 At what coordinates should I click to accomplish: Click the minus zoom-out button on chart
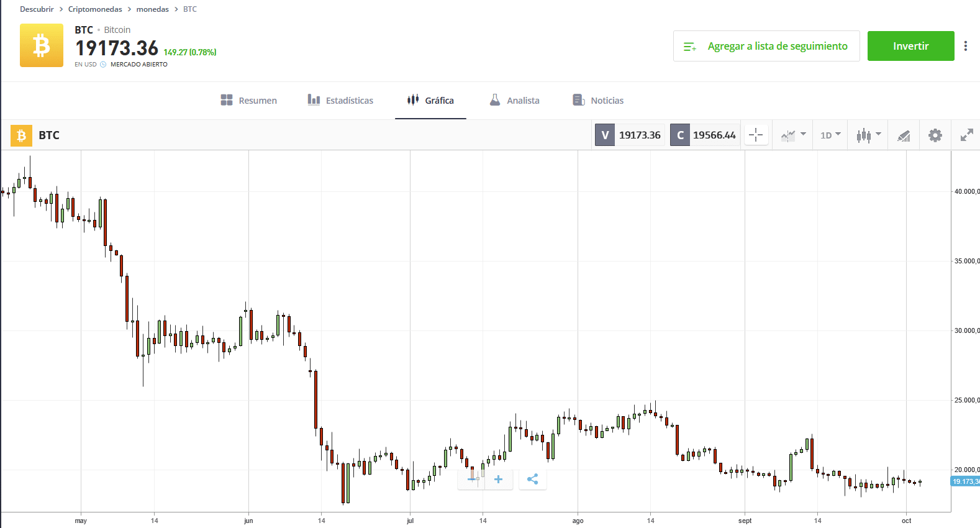471,479
